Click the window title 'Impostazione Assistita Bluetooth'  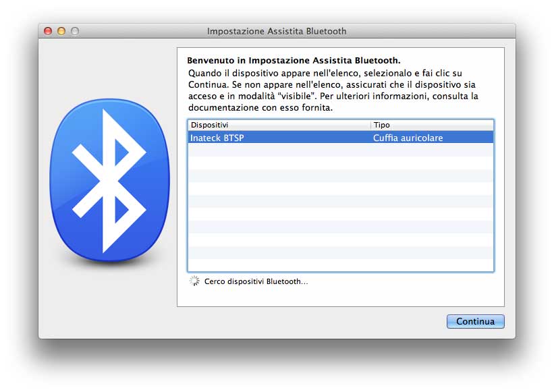277,31
